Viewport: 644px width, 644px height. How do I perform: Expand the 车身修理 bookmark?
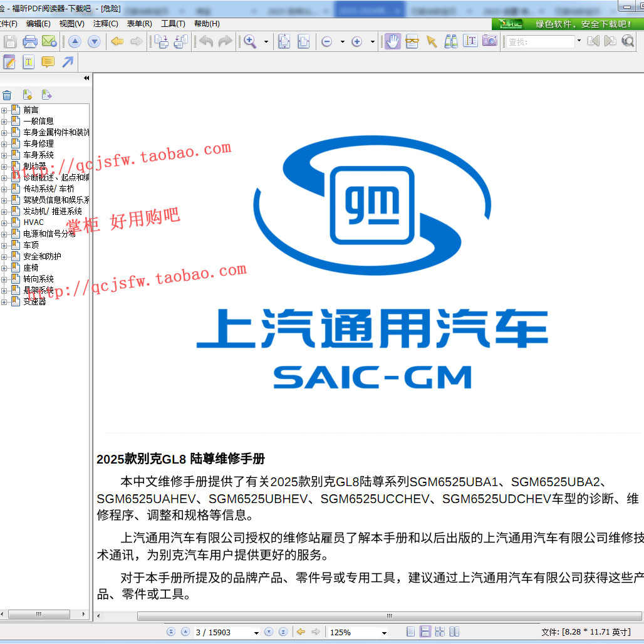pyautogui.click(x=4, y=144)
